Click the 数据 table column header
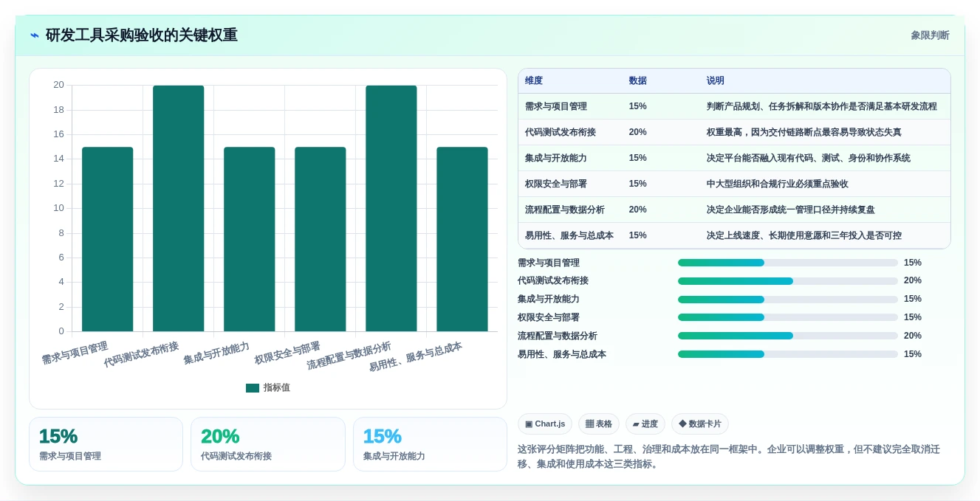 click(638, 80)
